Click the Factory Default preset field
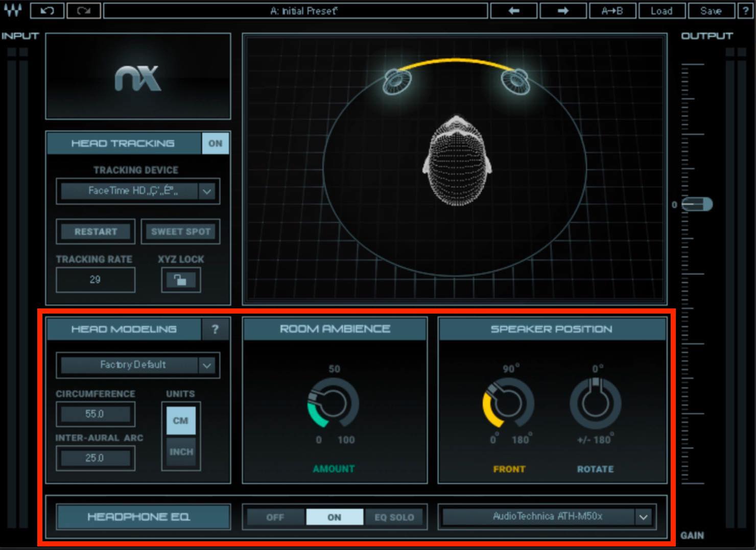The width and height of the screenshot is (756, 550). point(130,365)
